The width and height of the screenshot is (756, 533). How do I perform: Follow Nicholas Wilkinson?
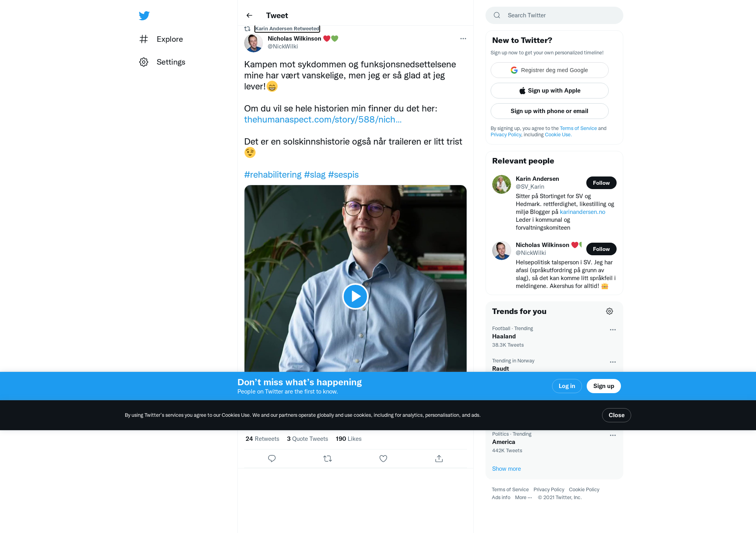[x=601, y=249]
